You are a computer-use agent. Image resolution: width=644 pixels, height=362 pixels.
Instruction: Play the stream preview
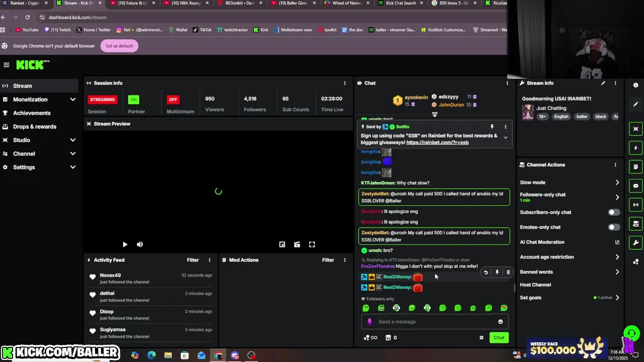125,244
